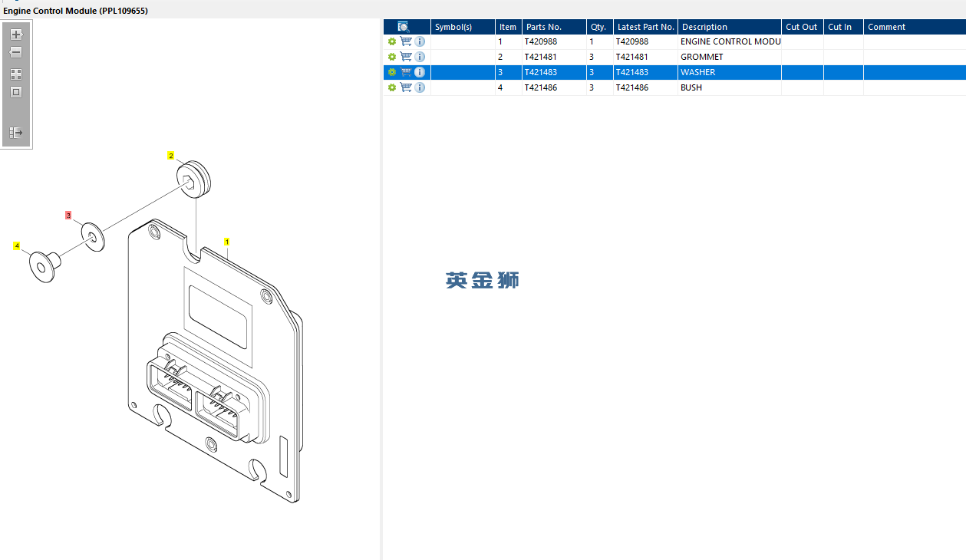
Task: Select callout 2 near the grommet
Action: pos(171,156)
